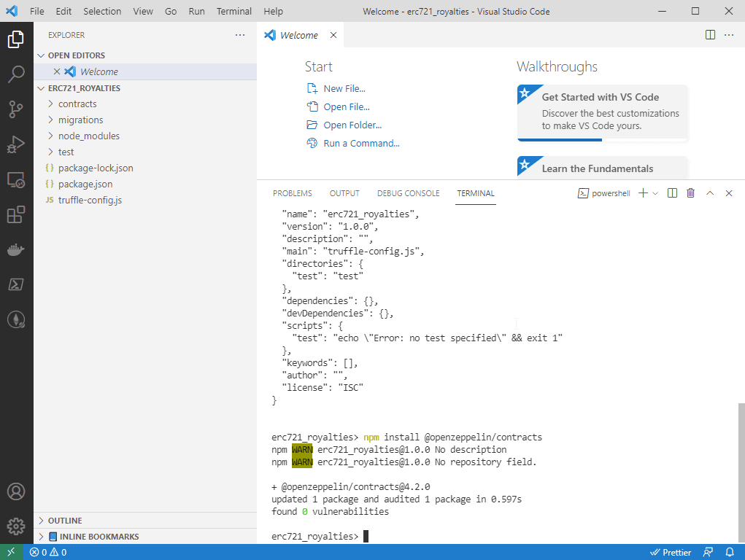
Task: Click the remote window status bar icon
Action: click(12, 552)
